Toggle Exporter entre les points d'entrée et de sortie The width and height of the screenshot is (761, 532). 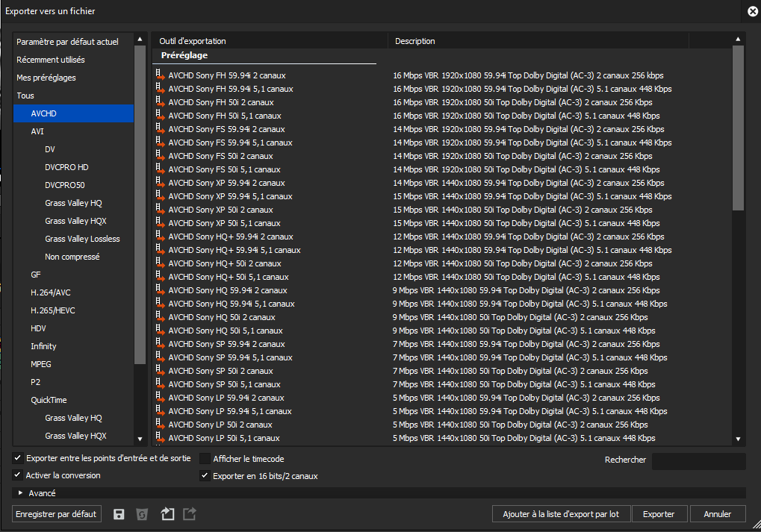tap(17, 458)
